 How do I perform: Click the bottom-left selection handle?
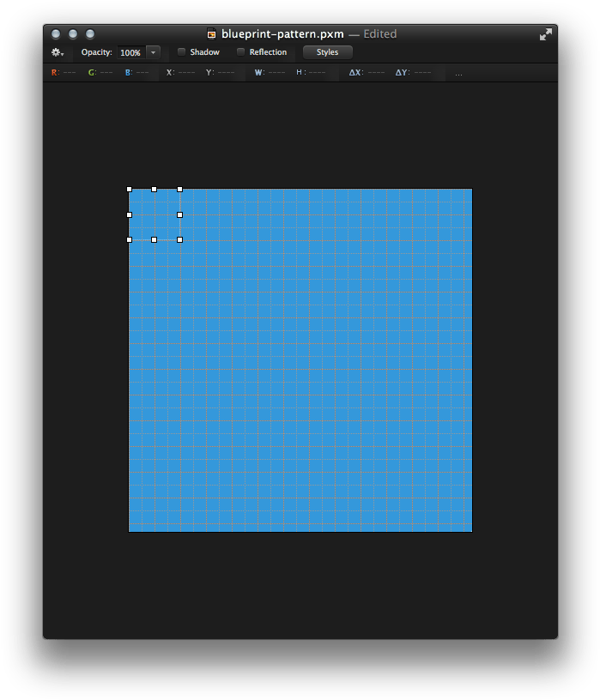pos(129,239)
